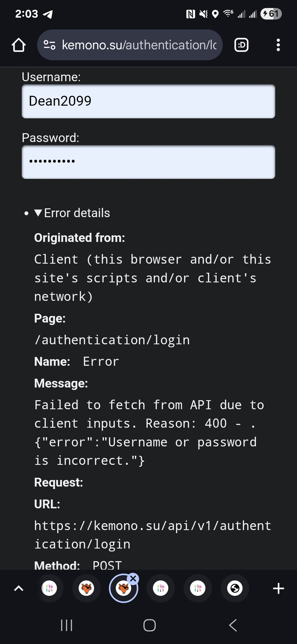Image resolution: width=297 pixels, height=644 pixels.
Task: Expand the tab strip with chevron up
Action: tap(19, 588)
